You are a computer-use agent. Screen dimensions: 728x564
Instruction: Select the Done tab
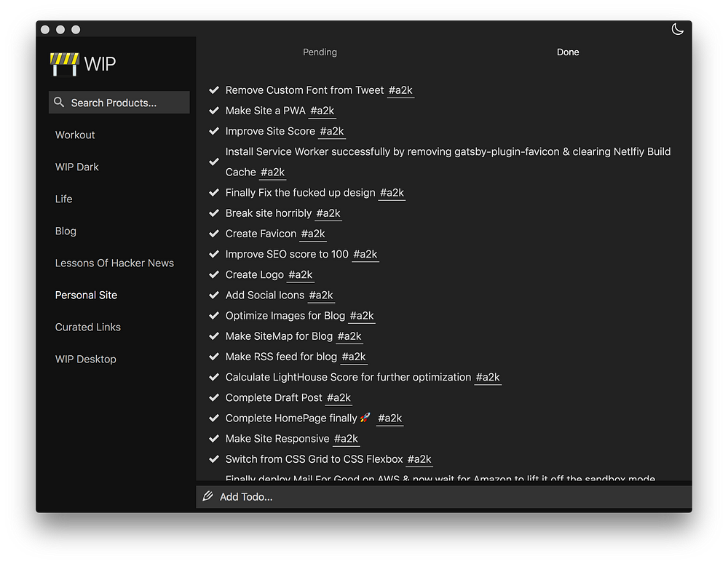pyautogui.click(x=568, y=52)
